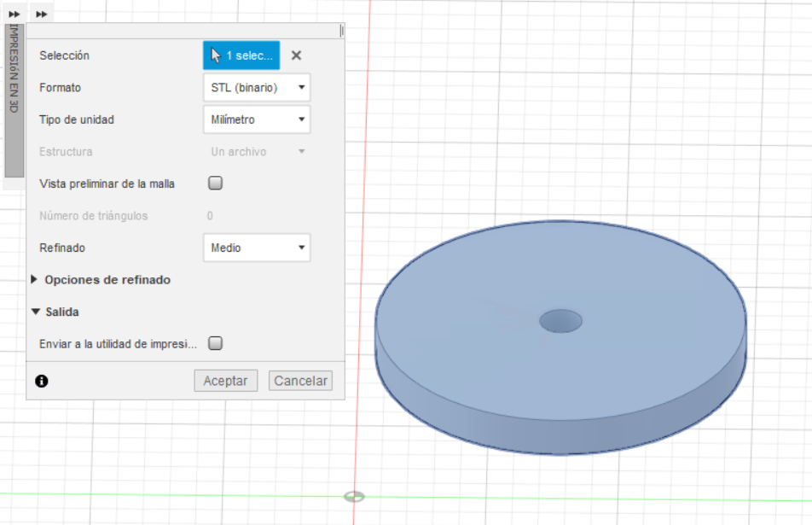Expand Opciones de refinado section
This screenshot has height=525, width=812.
click(x=34, y=280)
